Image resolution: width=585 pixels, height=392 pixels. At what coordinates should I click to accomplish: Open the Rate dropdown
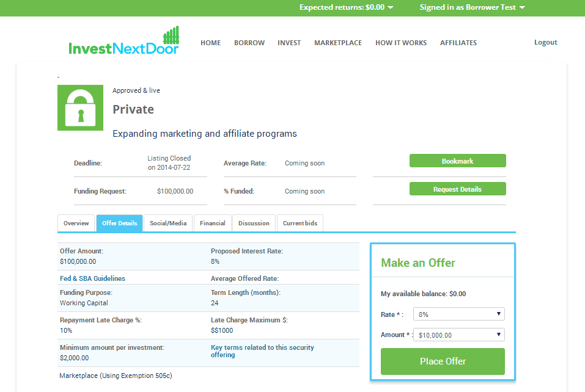point(458,314)
